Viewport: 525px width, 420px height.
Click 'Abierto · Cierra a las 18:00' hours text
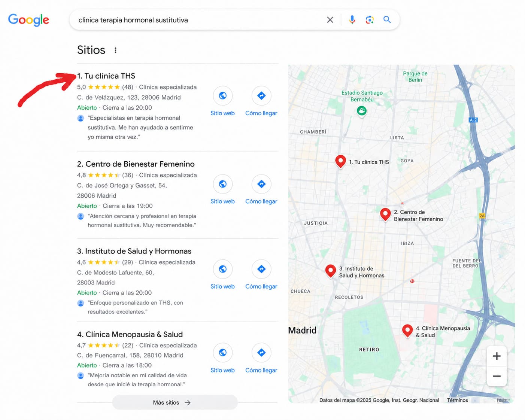pyautogui.click(x=114, y=365)
